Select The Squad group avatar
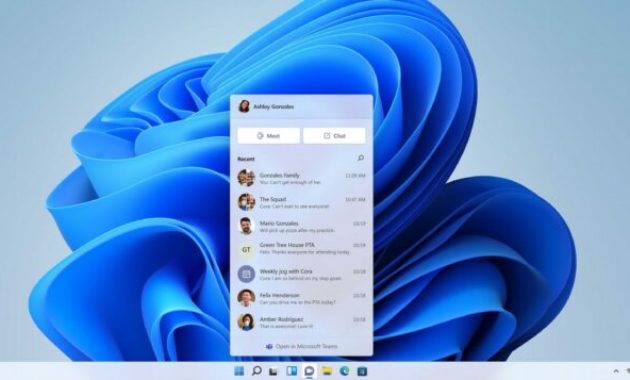Image resolution: width=630 pixels, height=380 pixels. tap(246, 202)
